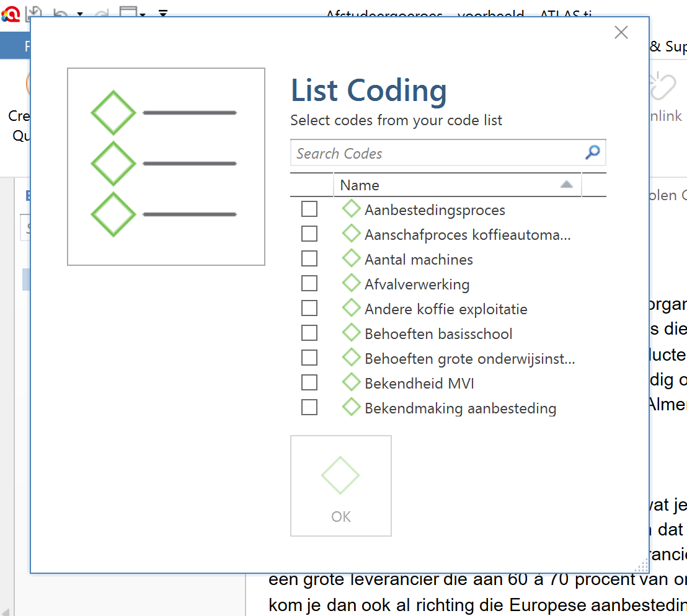The width and height of the screenshot is (687, 616).
Task: Click the ATLAS.ti logo icon in the title bar
Action: [11, 13]
